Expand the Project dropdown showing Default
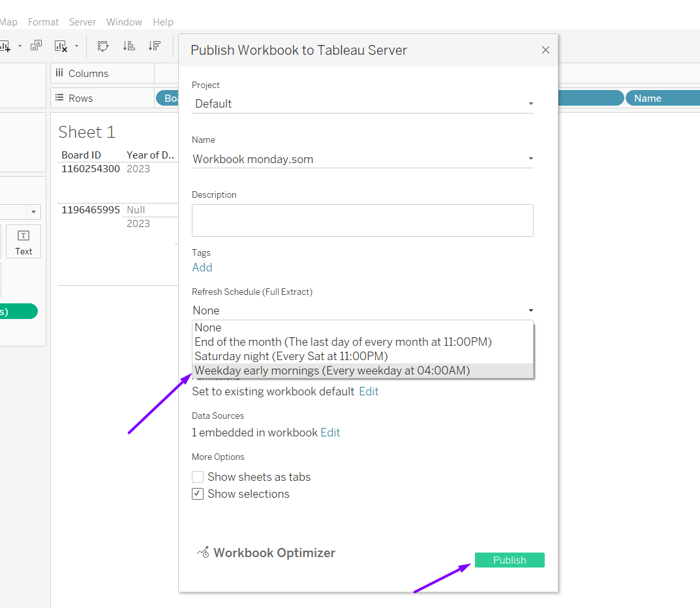Image resolution: width=700 pixels, height=608 pixels. pyautogui.click(x=530, y=104)
